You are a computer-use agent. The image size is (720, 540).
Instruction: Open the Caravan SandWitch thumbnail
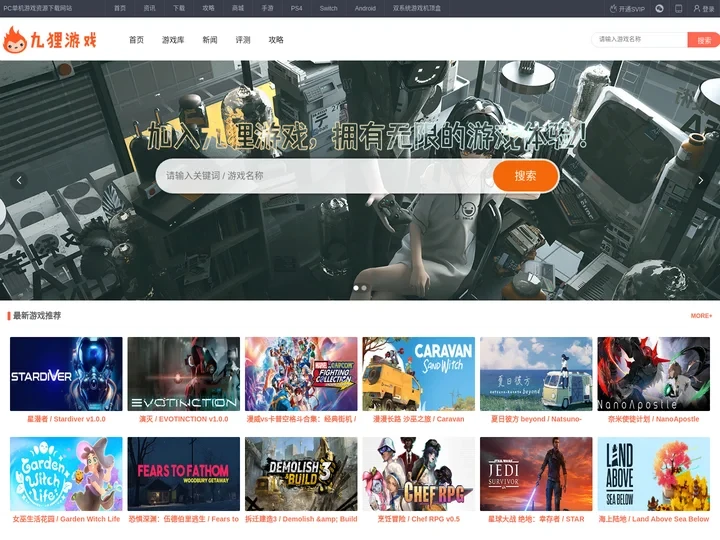point(419,374)
